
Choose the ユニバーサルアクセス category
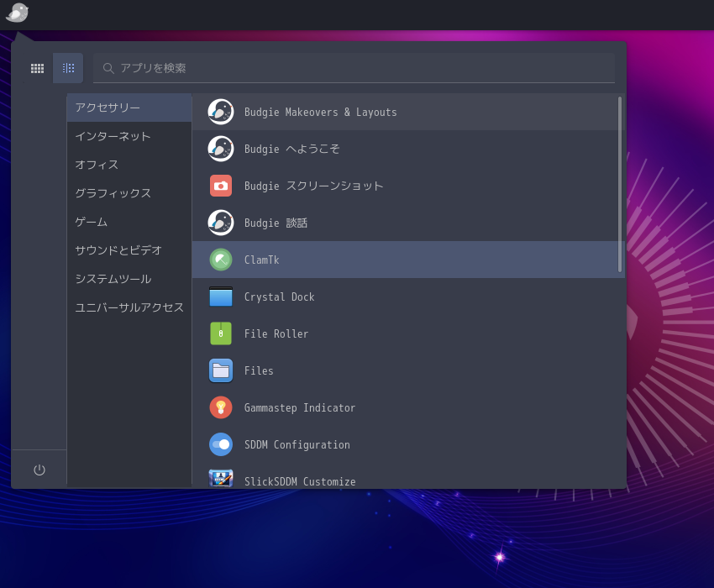[x=129, y=307]
